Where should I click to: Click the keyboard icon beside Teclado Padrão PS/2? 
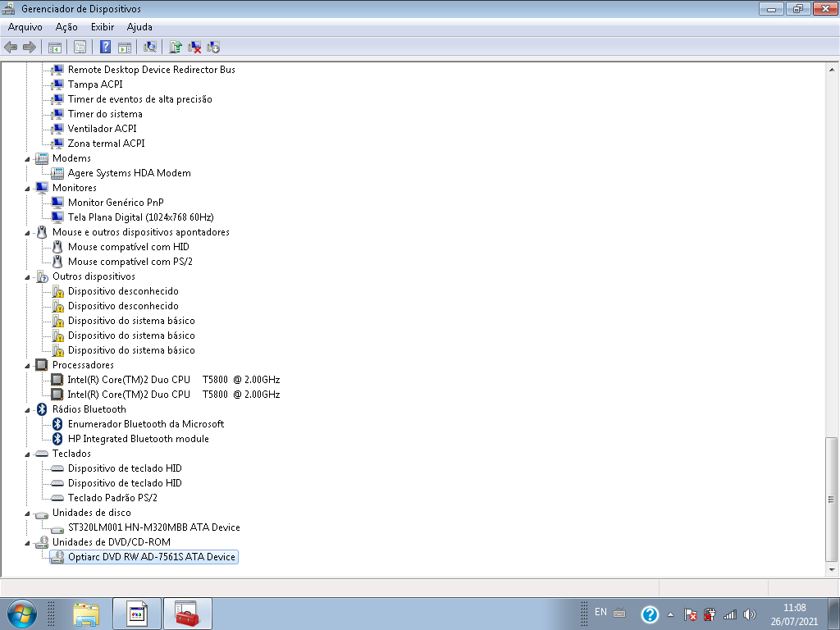coord(57,498)
